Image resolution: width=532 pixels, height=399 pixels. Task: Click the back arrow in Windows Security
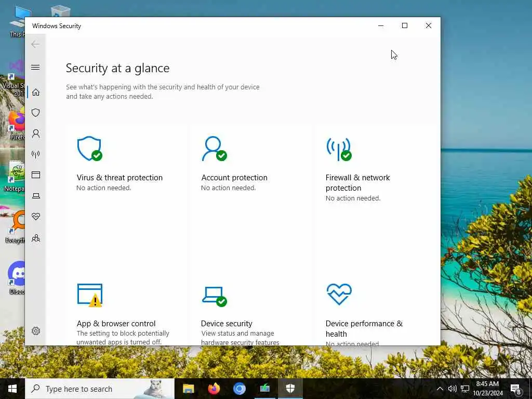(35, 44)
